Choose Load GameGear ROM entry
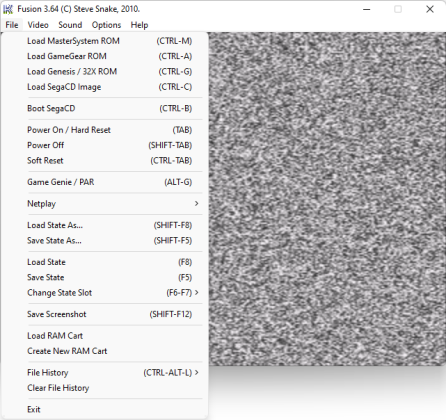 tap(105, 56)
